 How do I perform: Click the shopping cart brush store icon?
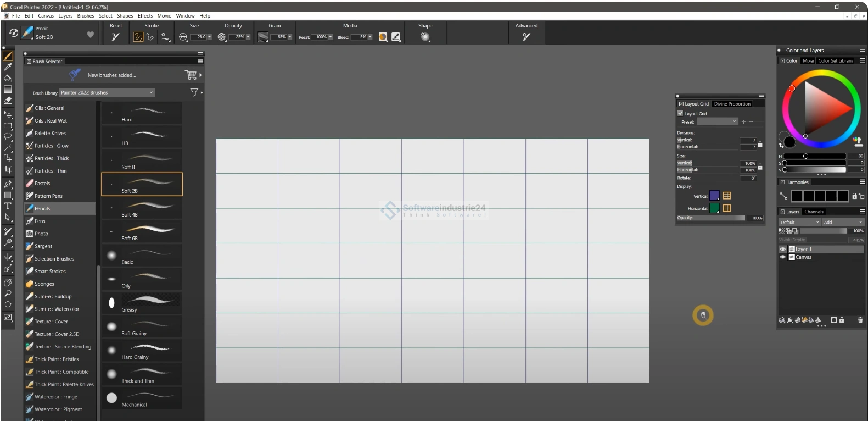pos(191,75)
